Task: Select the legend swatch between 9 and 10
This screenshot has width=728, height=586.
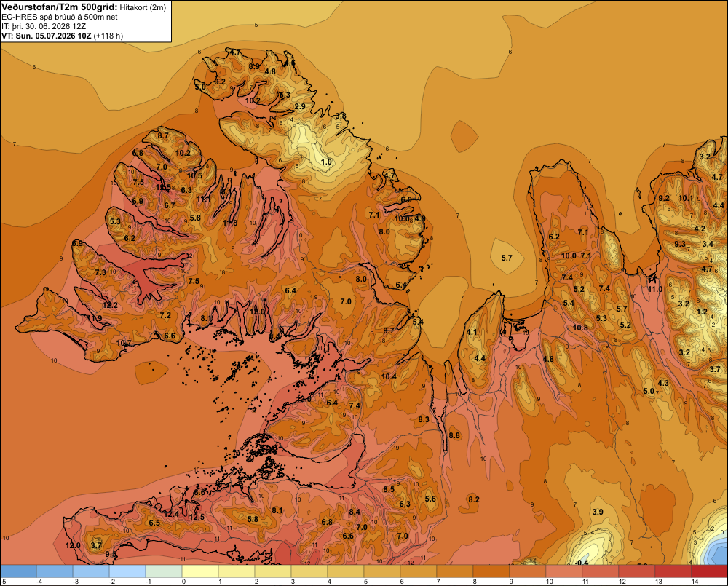Action: [527, 571]
